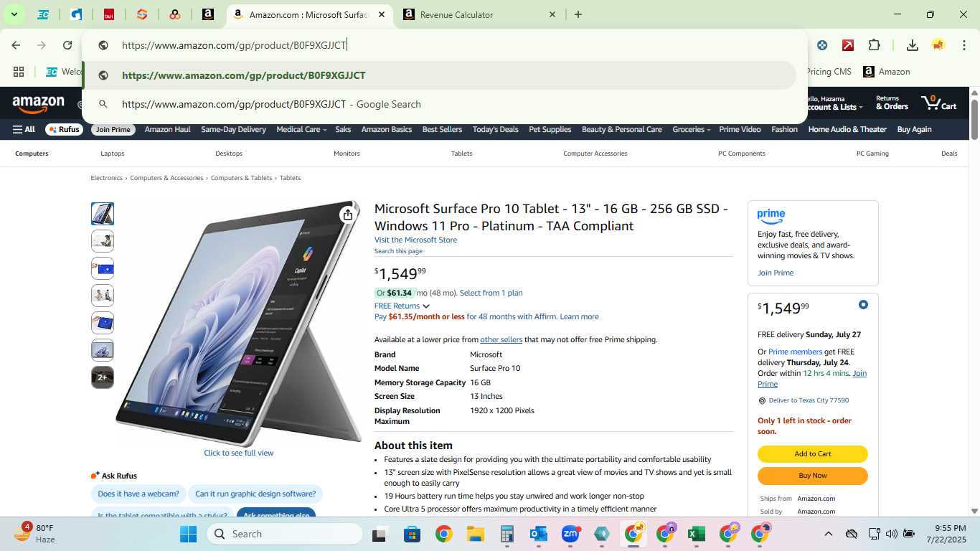Switch to the Revenue Calculator tab
This screenshot has width=980, height=551.
(x=479, y=14)
